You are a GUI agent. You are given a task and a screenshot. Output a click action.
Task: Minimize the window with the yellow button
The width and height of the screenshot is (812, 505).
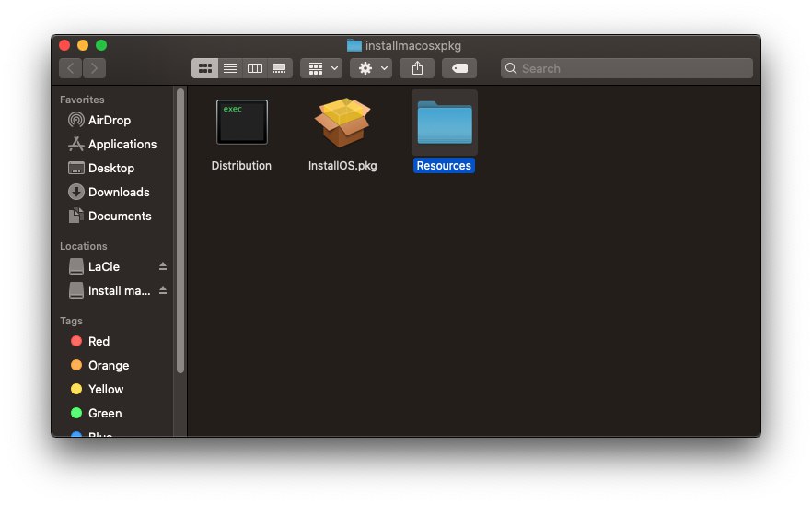coord(83,45)
